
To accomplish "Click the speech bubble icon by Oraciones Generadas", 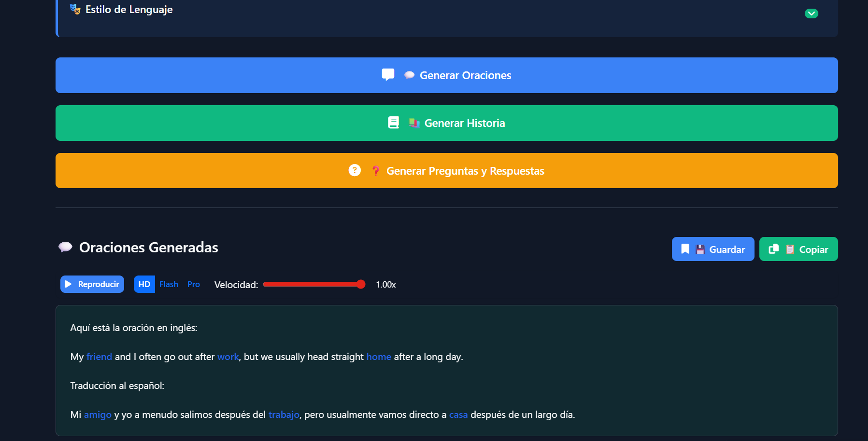I will coord(65,248).
